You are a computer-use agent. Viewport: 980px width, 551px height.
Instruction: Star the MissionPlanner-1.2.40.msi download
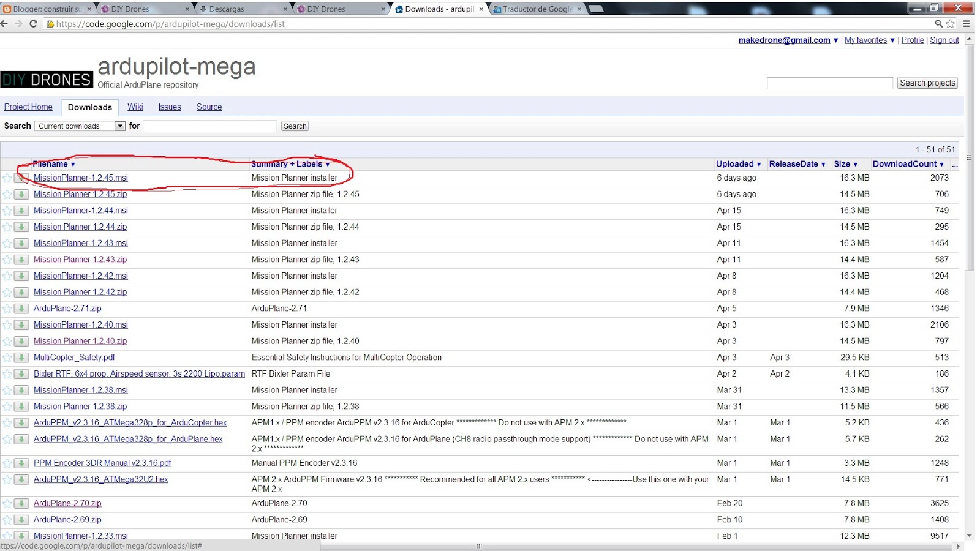pyautogui.click(x=7, y=325)
